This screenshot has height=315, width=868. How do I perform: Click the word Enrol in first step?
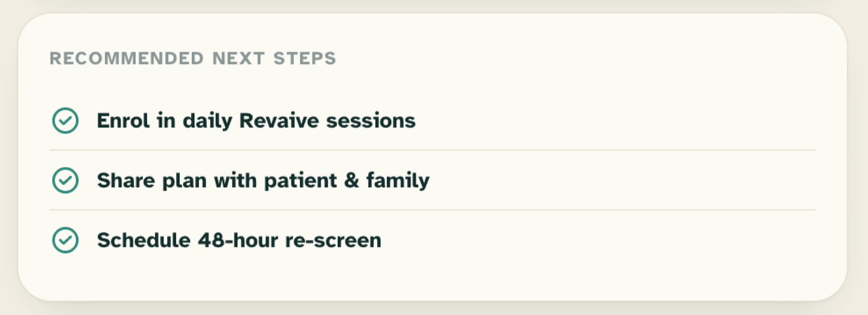click(x=123, y=120)
